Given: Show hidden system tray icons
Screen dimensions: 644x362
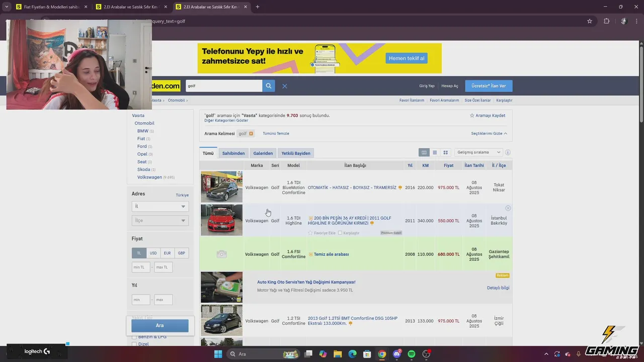Looking at the screenshot, I should (x=545, y=354).
